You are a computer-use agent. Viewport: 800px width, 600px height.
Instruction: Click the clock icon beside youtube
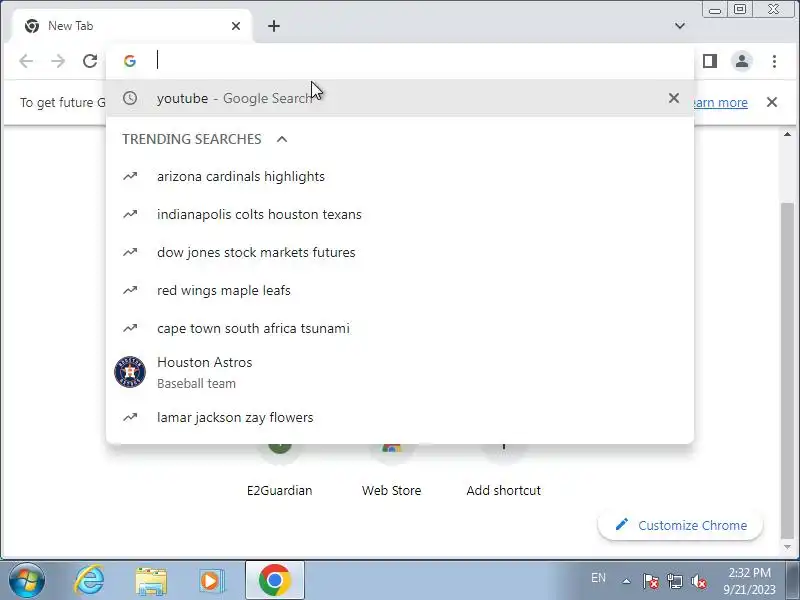tap(130, 98)
